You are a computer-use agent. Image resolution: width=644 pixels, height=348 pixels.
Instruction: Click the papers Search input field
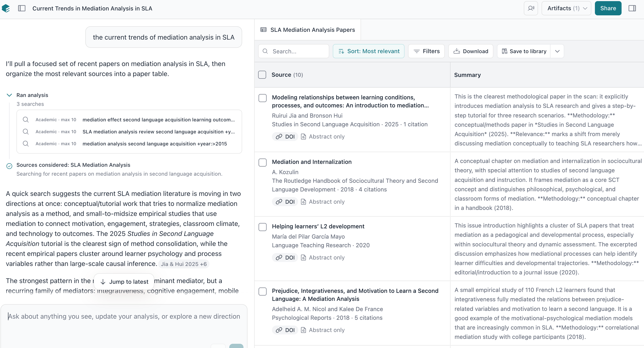[x=293, y=51]
